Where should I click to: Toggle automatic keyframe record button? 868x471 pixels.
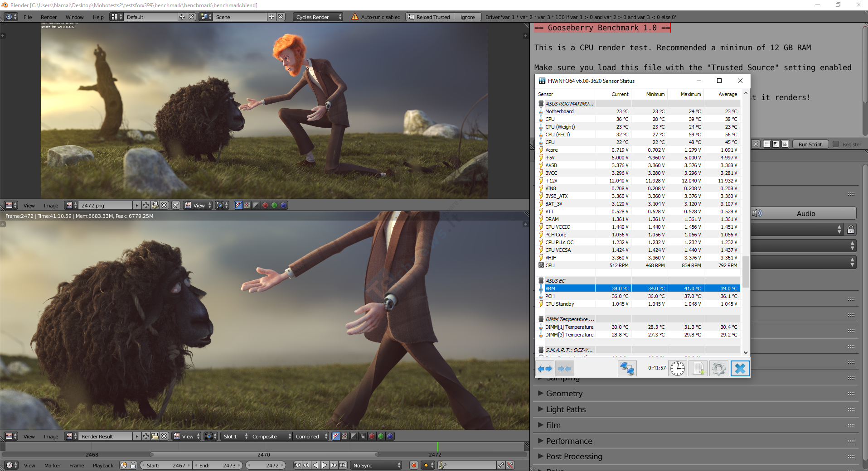click(x=413, y=465)
